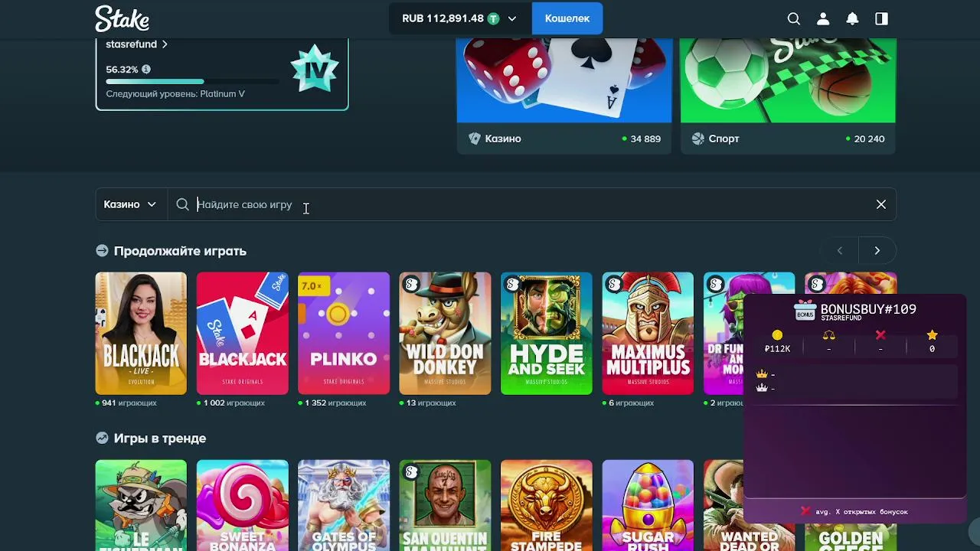Open Blackjack Live Evolution game
980x551 pixels.
click(x=141, y=334)
